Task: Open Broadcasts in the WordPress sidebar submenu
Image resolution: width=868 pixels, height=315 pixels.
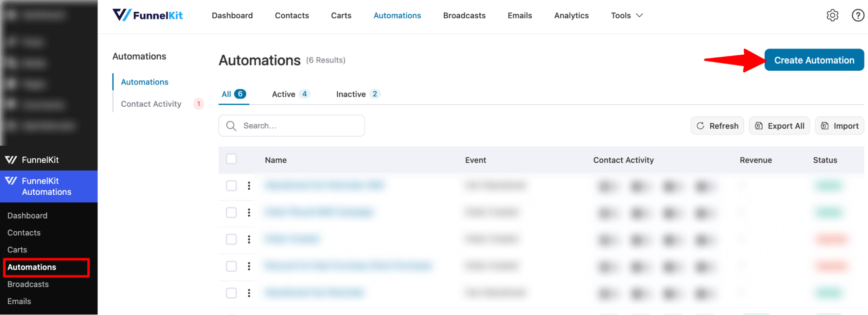Action: click(28, 285)
